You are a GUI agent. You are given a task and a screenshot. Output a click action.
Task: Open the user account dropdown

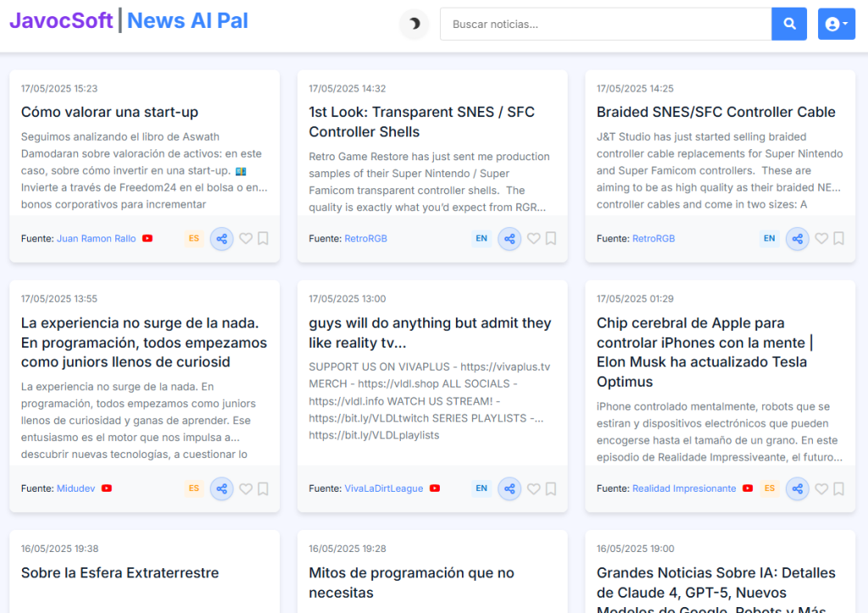tap(836, 24)
